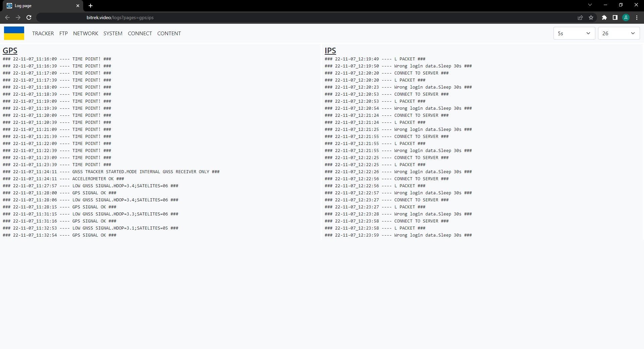Open the tab search chevron
This screenshot has width=644, height=349.
coord(590,5)
